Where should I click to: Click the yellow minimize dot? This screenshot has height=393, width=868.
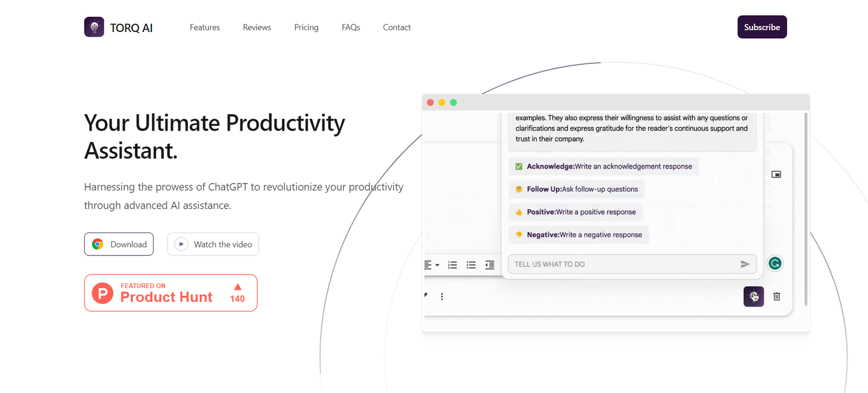click(442, 102)
